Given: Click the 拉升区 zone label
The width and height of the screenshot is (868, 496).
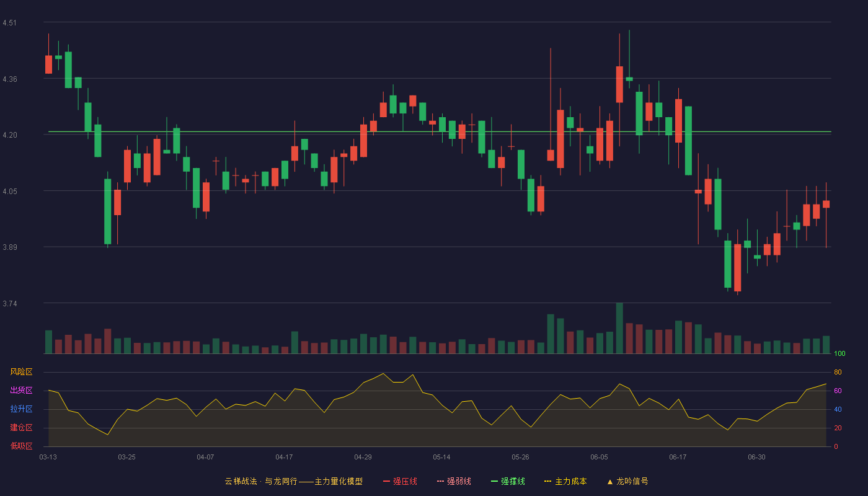Looking at the screenshot, I should point(21,409).
